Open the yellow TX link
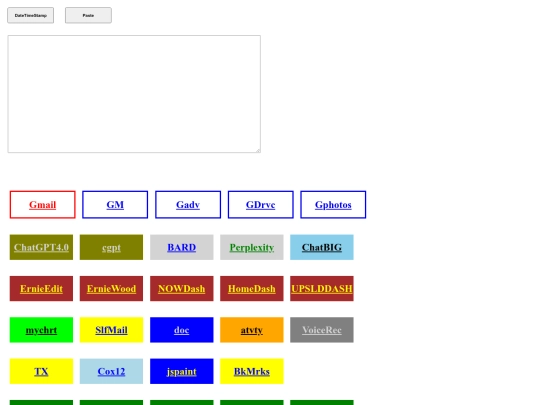540x405 pixels. click(41, 371)
